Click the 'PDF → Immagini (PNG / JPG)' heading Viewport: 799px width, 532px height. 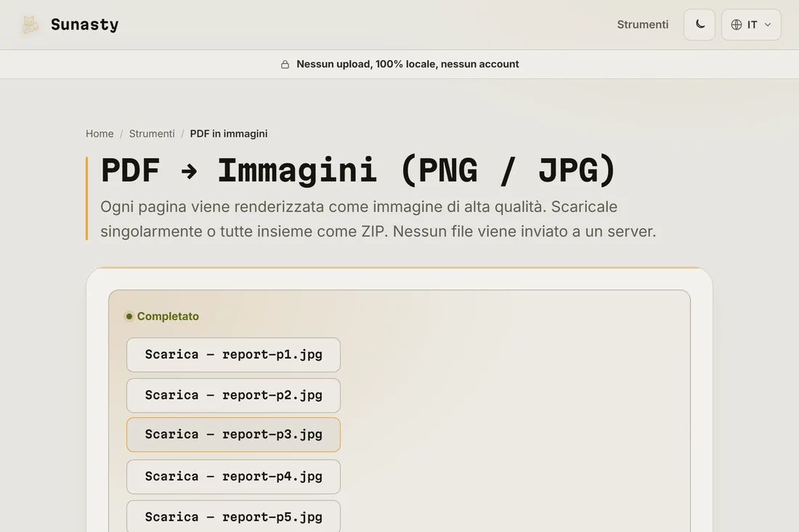(358, 170)
